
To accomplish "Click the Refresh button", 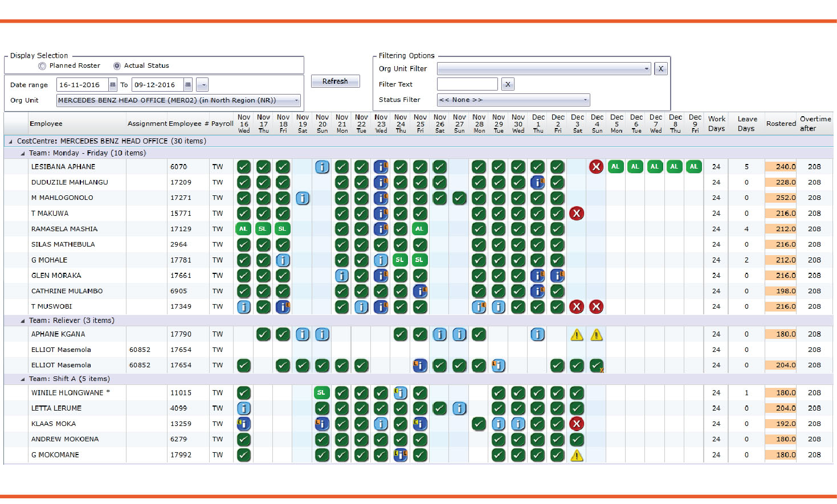I will click(335, 81).
